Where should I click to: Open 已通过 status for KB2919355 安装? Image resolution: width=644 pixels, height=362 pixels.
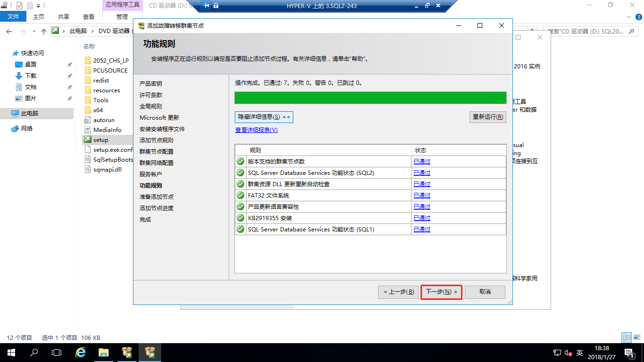pyautogui.click(x=422, y=218)
